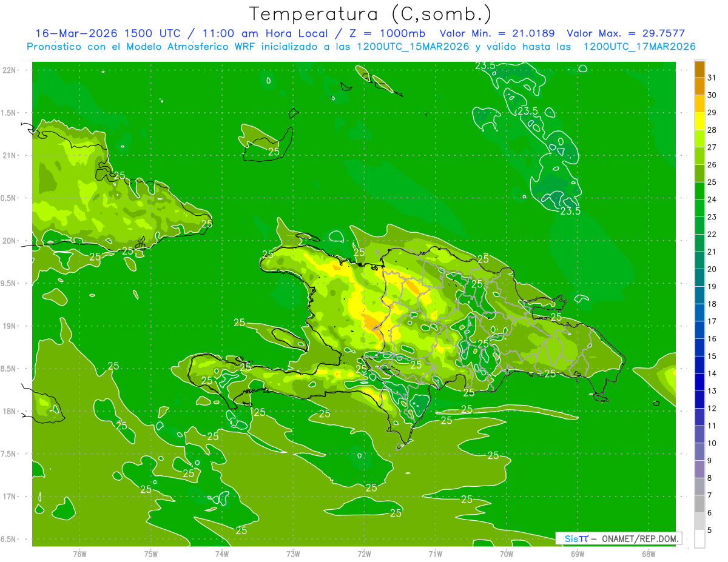This screenshot has height=562, width=728.
Task: Click the '21N' latitude axis label
Action: coord(9,155)
